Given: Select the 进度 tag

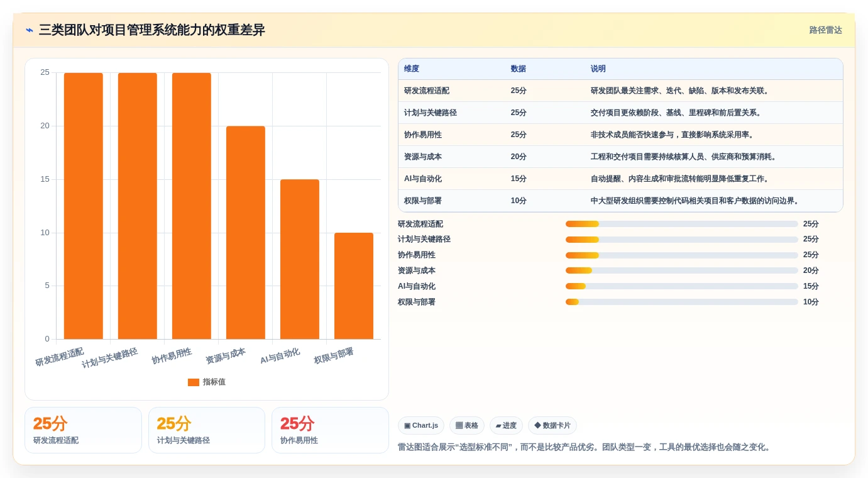Looking at the screenshot, I should click(x=506, y=426).
